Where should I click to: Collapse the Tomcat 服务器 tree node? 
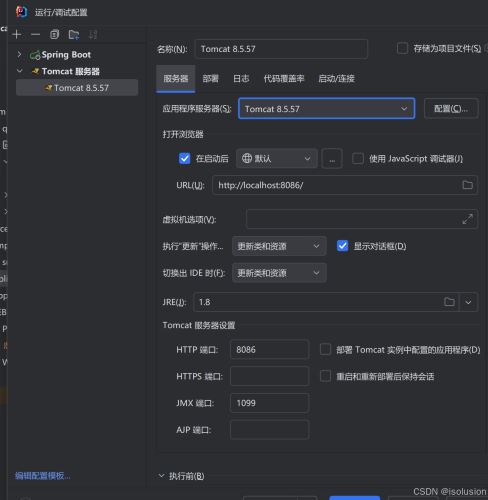(x=19, y=71)
